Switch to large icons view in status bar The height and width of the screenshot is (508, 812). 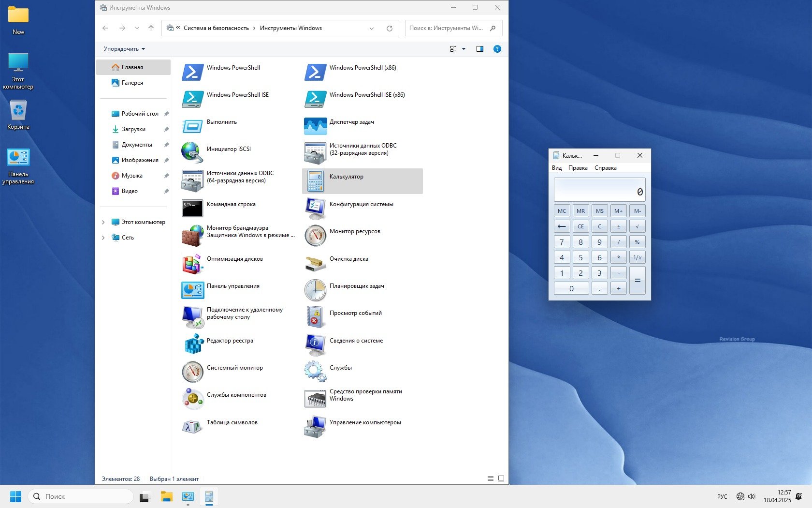click(501, 478)
